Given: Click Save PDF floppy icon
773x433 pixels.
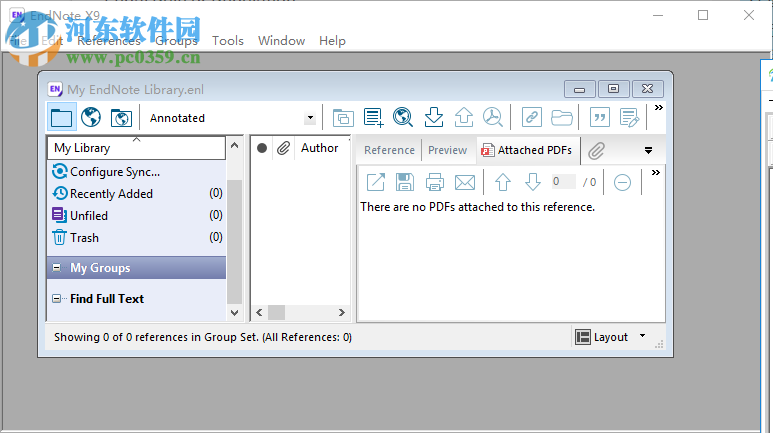Looking at the screenshot, I should (x=405, y=182).
